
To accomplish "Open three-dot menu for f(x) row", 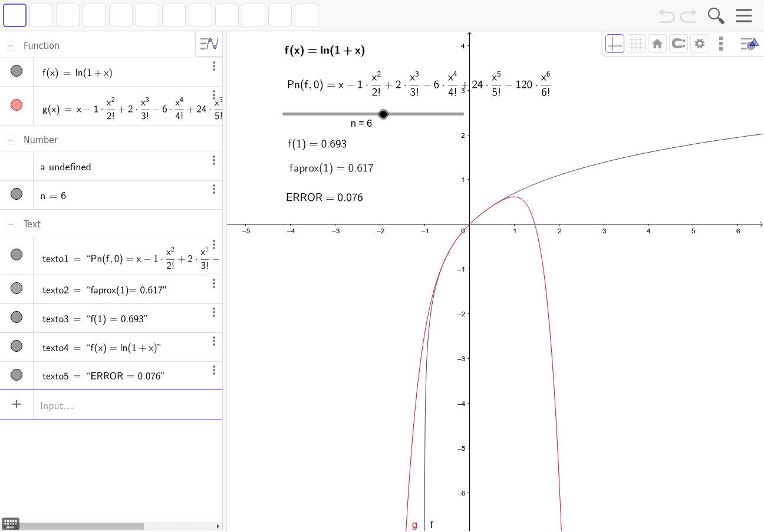I will coord(214,66).
